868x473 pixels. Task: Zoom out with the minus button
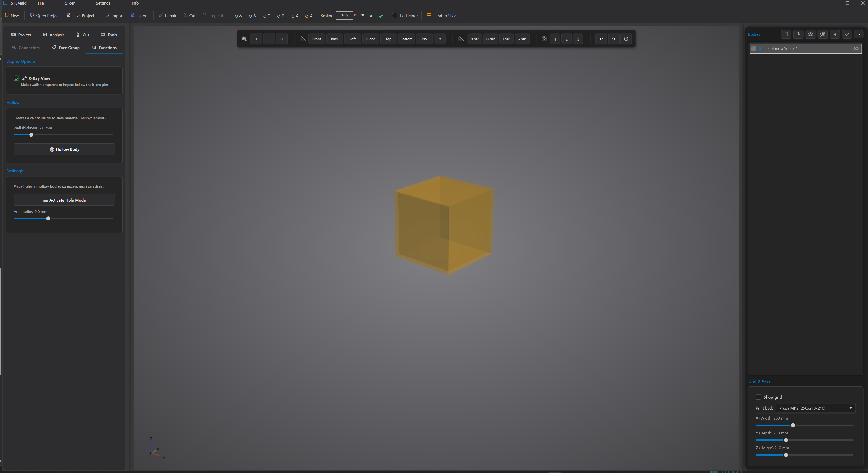(269, 39)
